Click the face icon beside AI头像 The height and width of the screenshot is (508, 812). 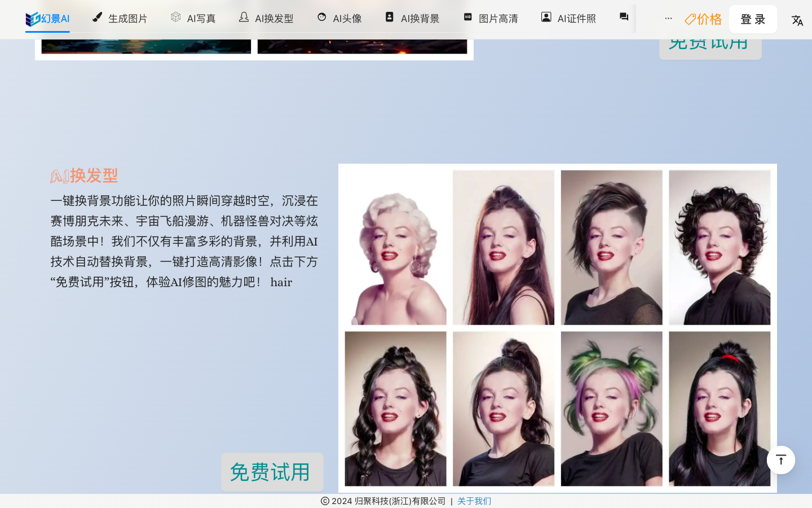pos(322,17)
